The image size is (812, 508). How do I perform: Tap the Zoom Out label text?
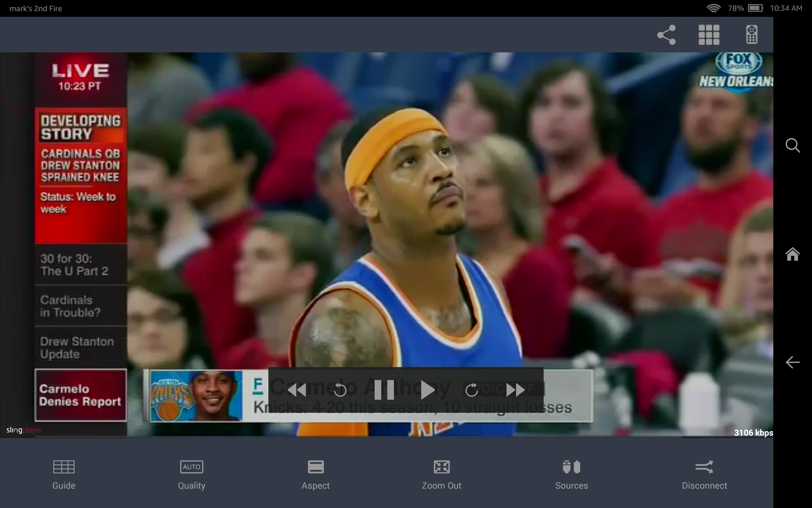tap(442, 485)
